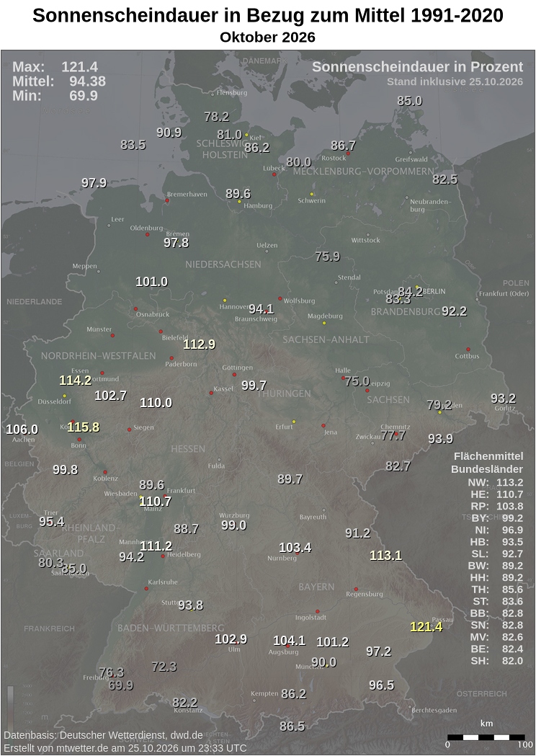Click the 93.8 value at Stuttgart
This screenshot has height=756, width=536.
pyautogui.click(x=191, y=605)
